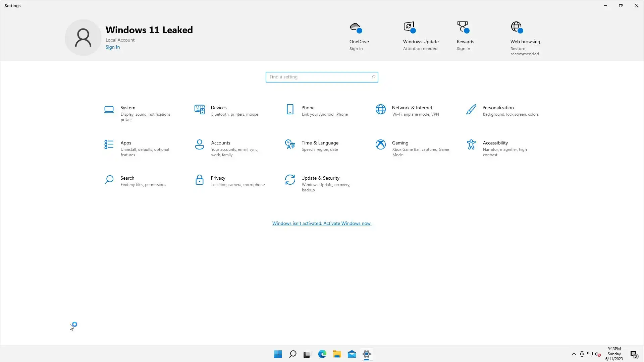Click the Privacy lock icon

(x=200, y=180)
